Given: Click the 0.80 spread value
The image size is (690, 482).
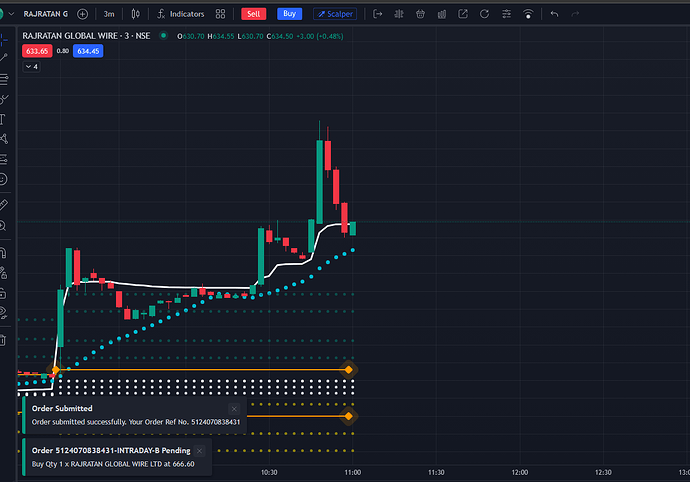Looking at the screenshot, I should point(62,51).
